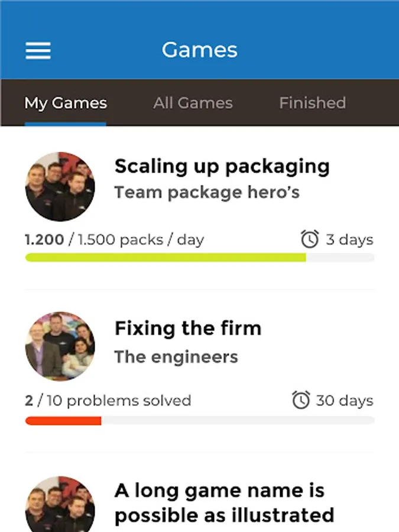Click alarm clock icon beside 3 days

click(310, 239)
